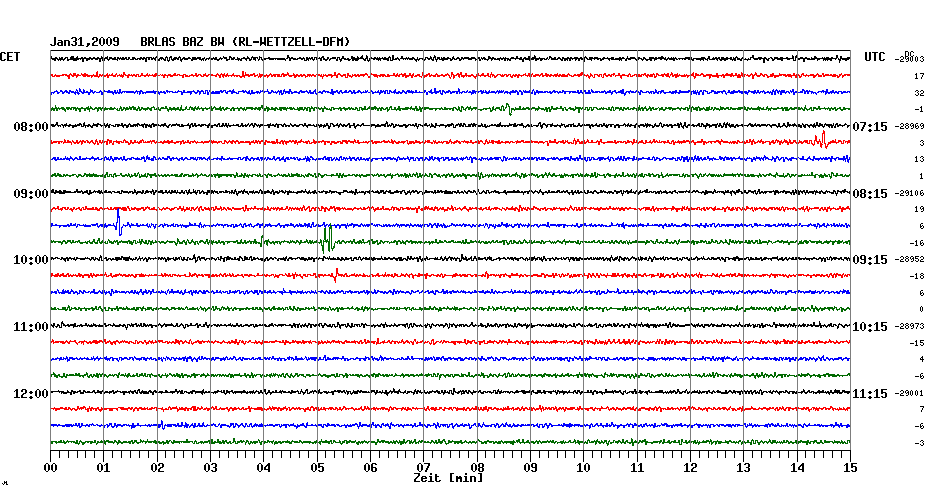
Task: Click the small red spike after minute 05
Action: tap(336, 272)
